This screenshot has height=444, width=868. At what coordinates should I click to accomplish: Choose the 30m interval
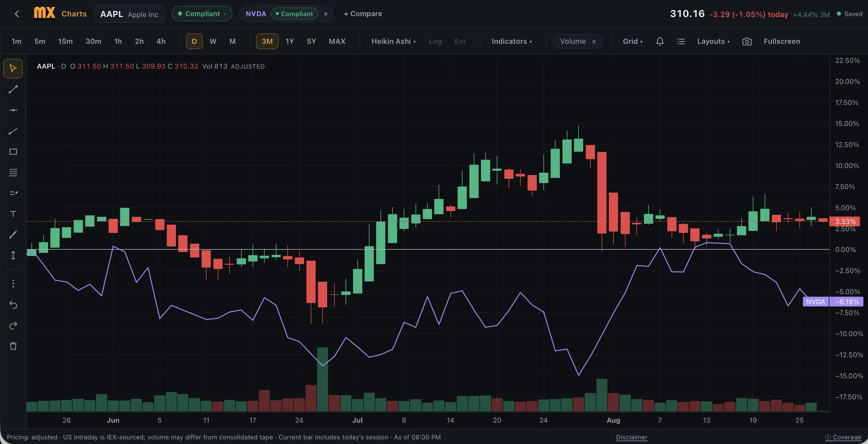pyautogui.click(x=93, y=42)
